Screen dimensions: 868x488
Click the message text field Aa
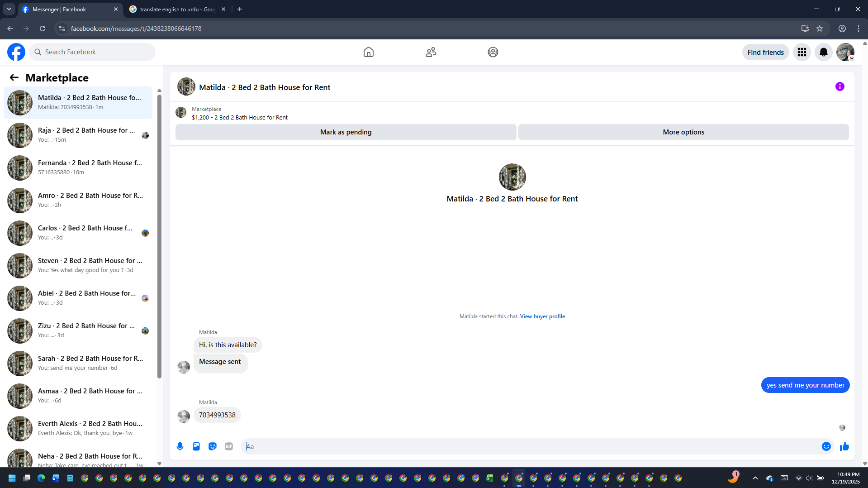coord(531,446)
